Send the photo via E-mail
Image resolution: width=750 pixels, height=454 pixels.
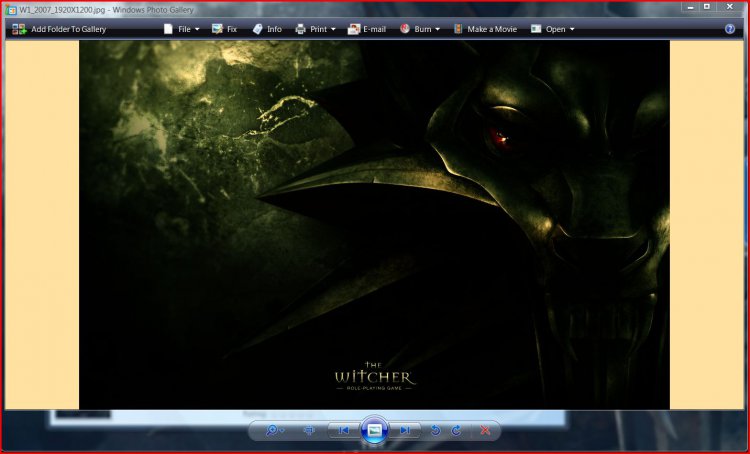(x=367, y=29)
